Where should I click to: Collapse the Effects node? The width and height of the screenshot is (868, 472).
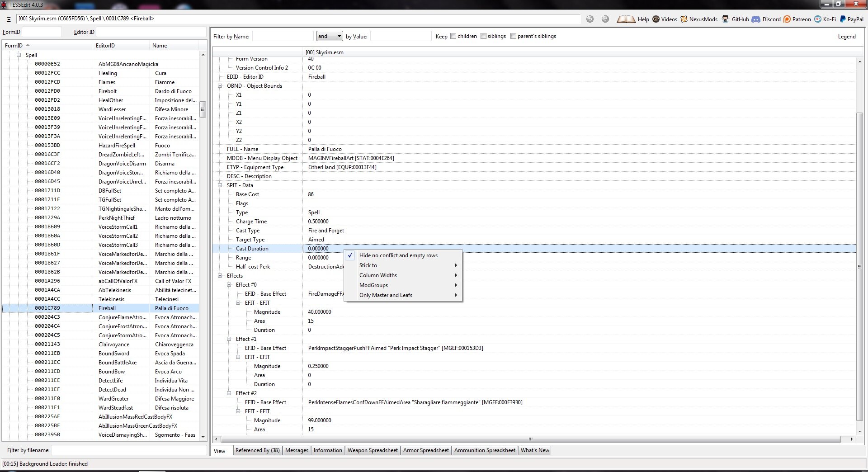[220, 276]
